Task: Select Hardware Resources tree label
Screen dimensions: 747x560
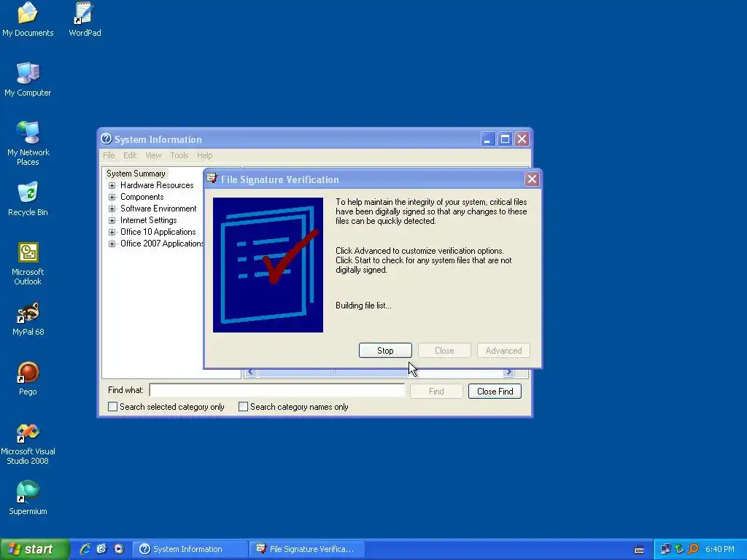Action: coord(157,185)
